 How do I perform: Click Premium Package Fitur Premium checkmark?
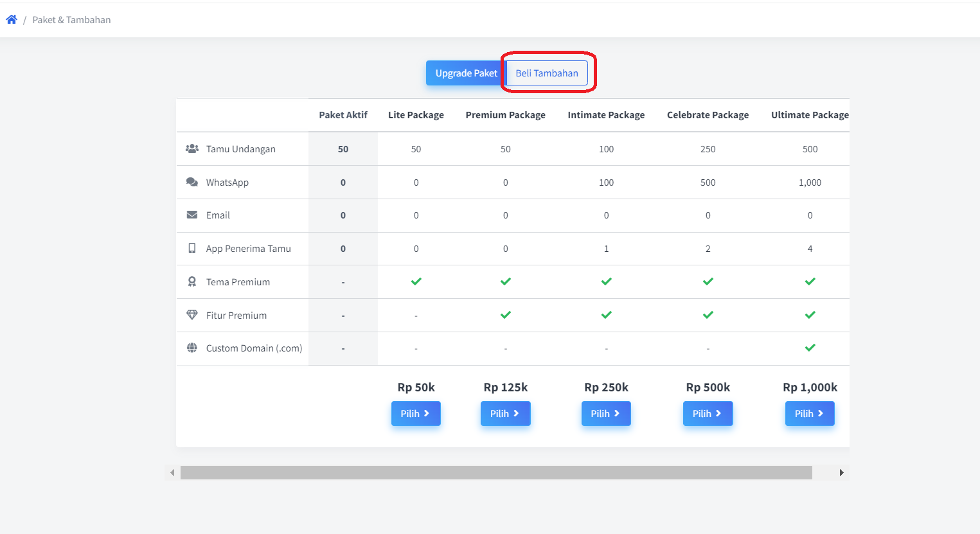506,315
